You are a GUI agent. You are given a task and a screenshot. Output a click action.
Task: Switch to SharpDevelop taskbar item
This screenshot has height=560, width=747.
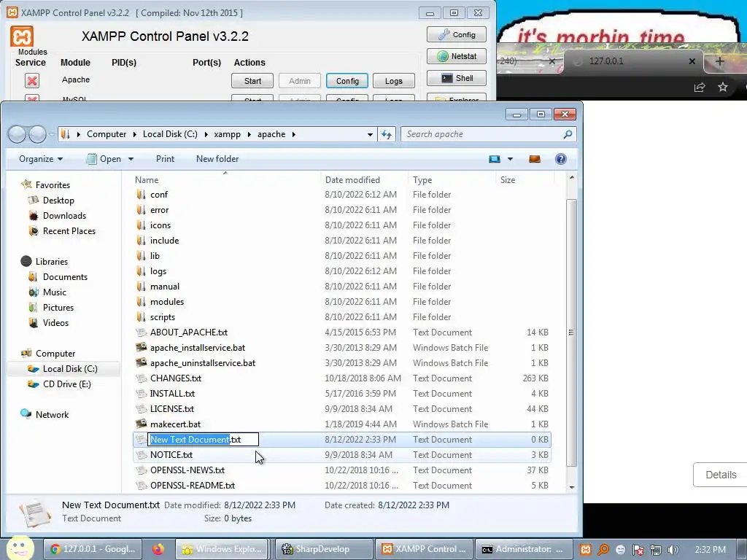coord(324,550)
